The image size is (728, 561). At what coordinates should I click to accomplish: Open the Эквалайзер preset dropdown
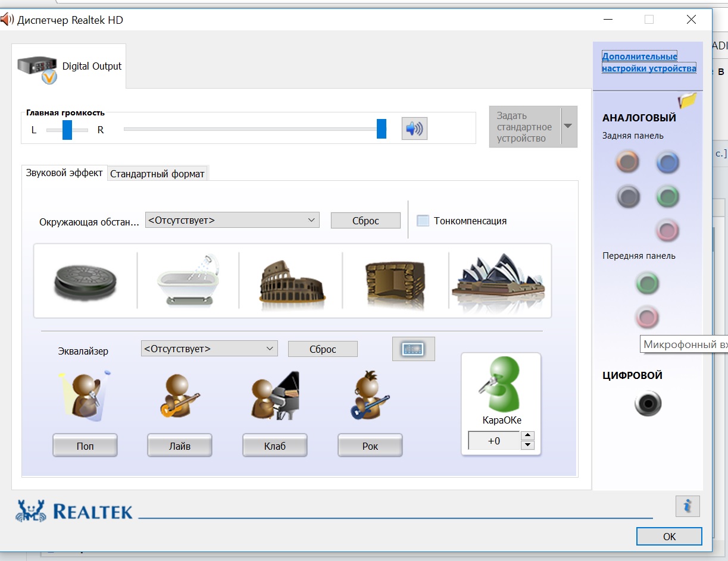coord(209,349)
